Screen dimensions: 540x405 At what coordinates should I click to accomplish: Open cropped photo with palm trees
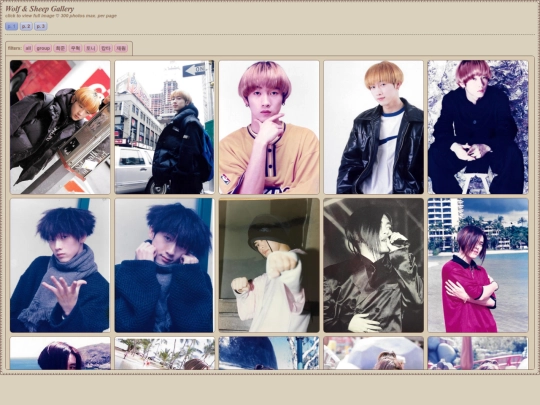164,353
